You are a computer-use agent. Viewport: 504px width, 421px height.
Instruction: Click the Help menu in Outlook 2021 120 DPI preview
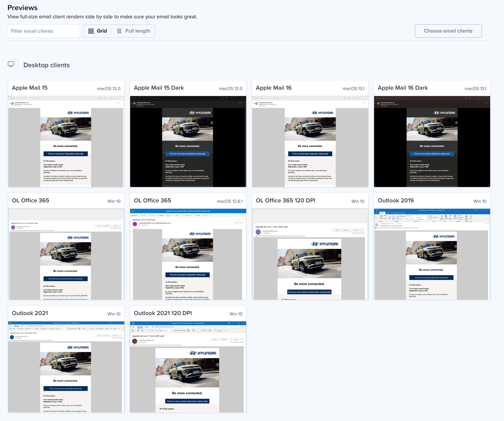(147, 327)
